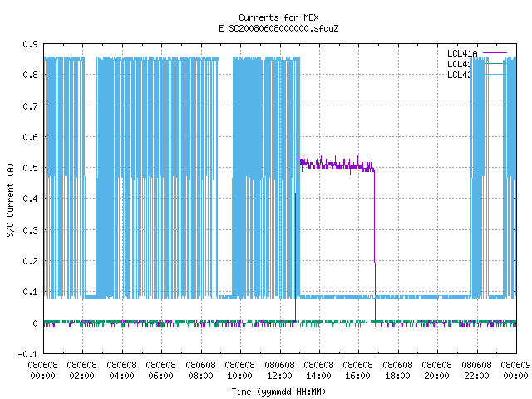Click the 080608 12:00 x-axis tick label
The height and width of the screenshot is (399, 532).
point(279,370)
